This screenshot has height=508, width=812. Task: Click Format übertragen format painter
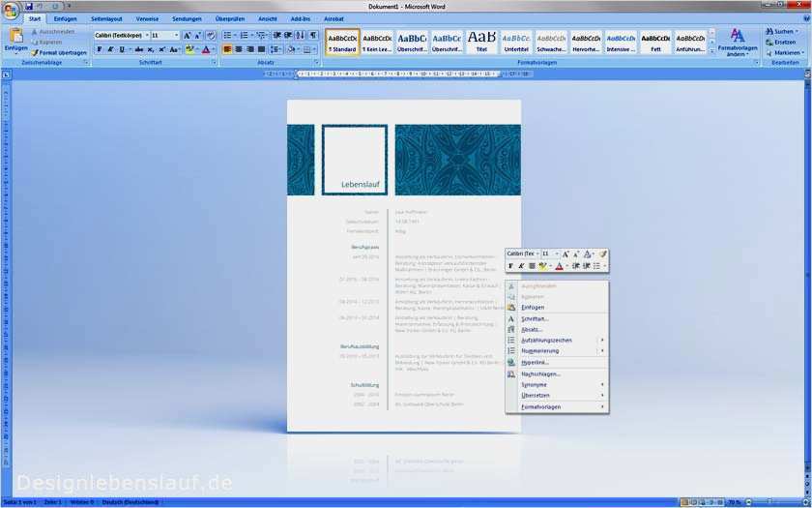pyautogui.click(x=59, y=52)
